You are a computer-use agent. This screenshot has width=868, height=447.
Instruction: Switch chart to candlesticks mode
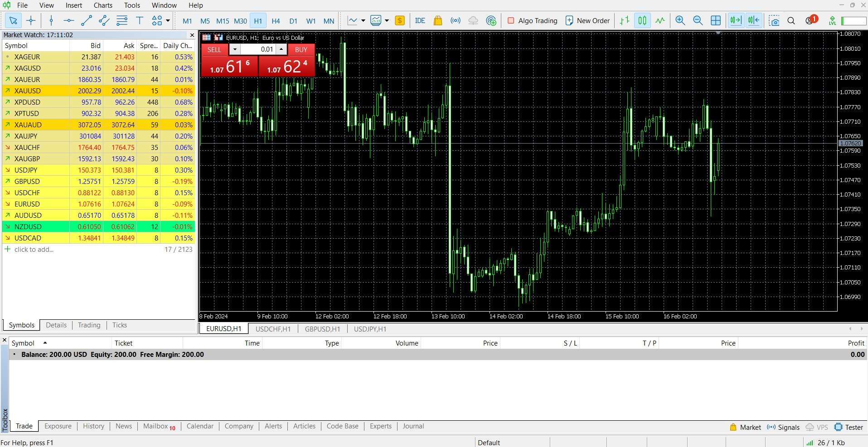click(642, 20)
